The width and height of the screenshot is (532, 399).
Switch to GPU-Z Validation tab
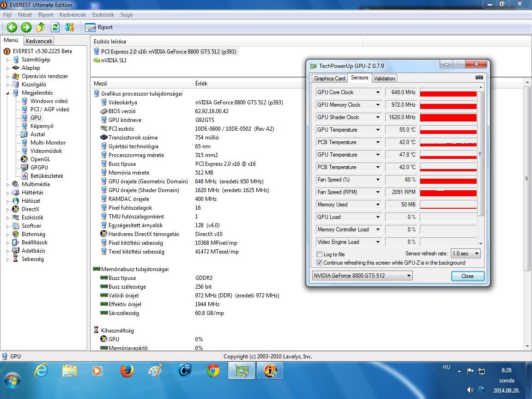point(384,79)
